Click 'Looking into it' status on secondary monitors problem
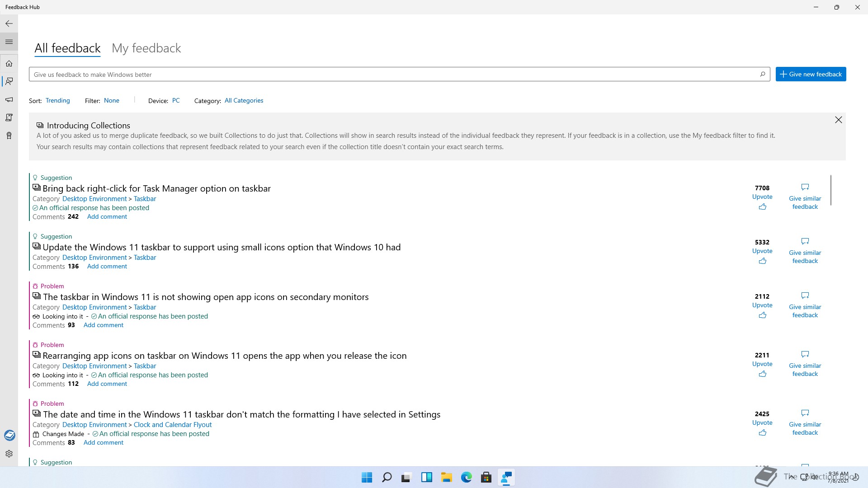868x488 pixels. 62,316
